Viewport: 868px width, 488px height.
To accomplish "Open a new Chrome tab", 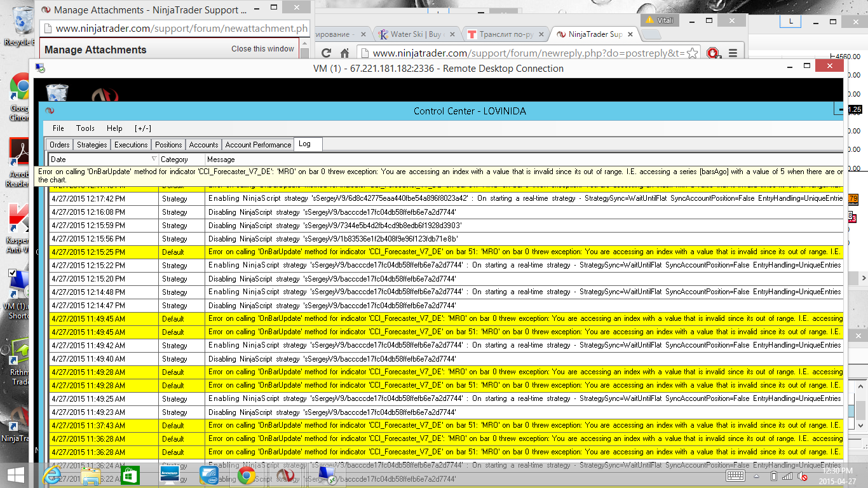I will pyautogui.click(x=650, y=34).
